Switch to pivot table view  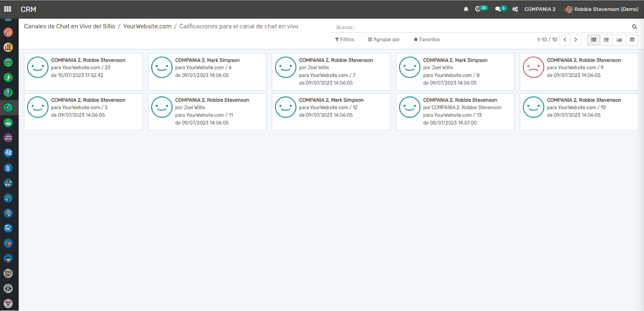click(632, 40)
